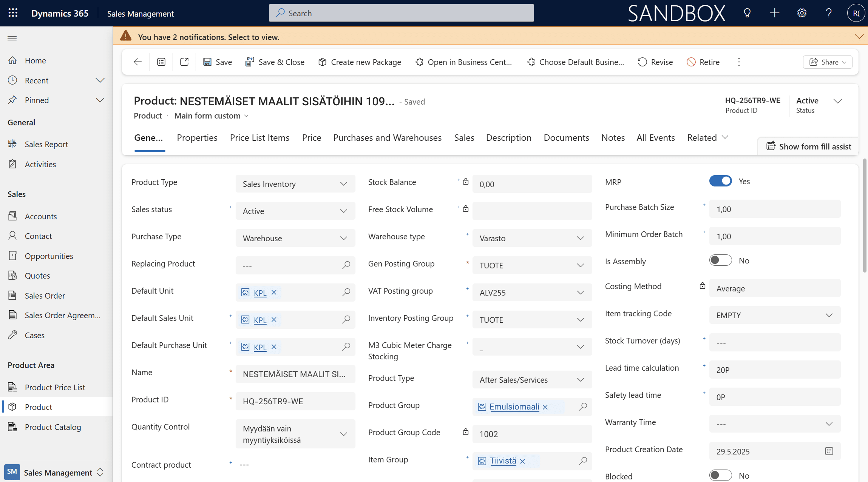Switch to the Price List Items tab

pos(259,138)
